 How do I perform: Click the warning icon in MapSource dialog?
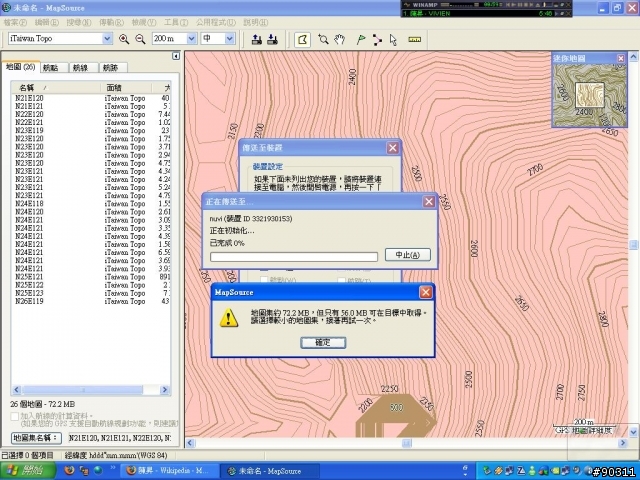229,318
